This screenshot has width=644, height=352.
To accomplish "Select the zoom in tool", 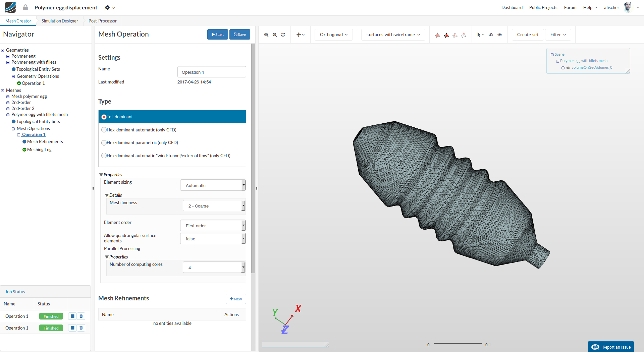I will (x=266, y=35).
